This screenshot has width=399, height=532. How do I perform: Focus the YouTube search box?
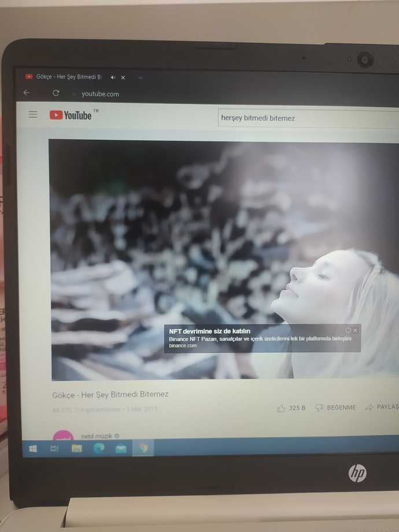click(x=308, y=118)
